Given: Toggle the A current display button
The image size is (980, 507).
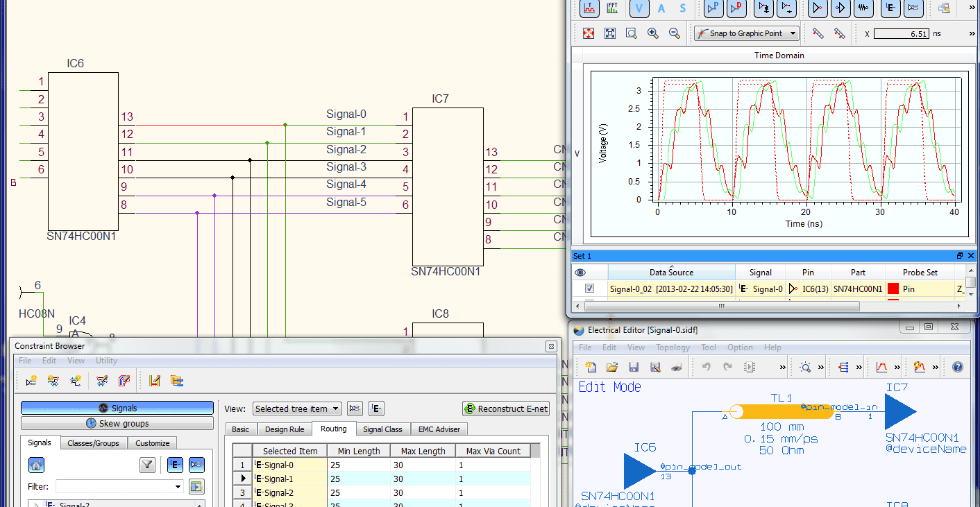Looking at the screenshot, I should (661, 8).
